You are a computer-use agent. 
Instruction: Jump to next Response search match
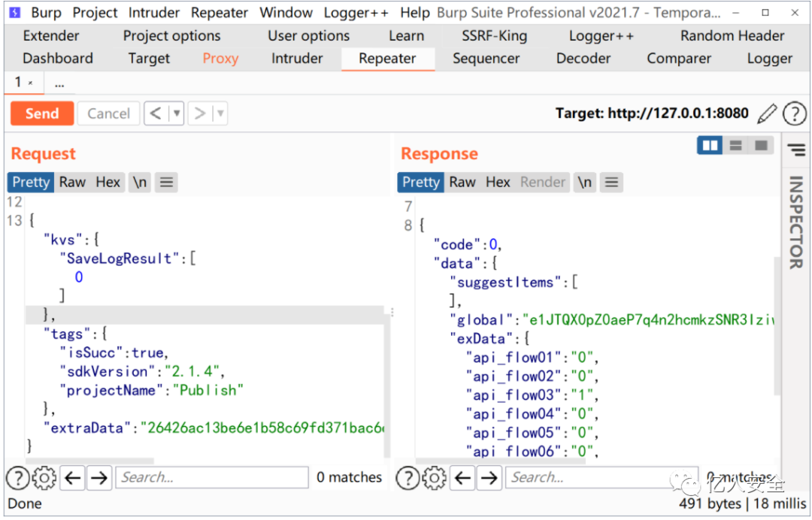[x=489, y=478]
